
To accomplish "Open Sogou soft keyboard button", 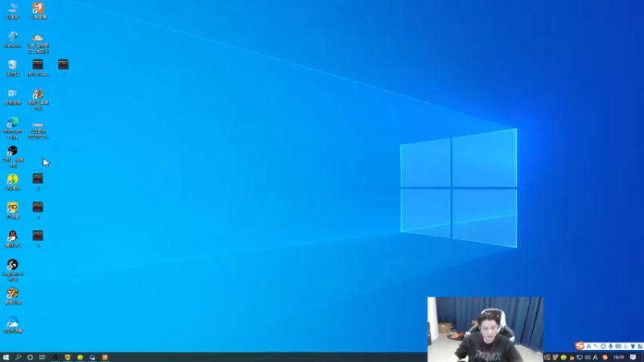I will (618, 347).
